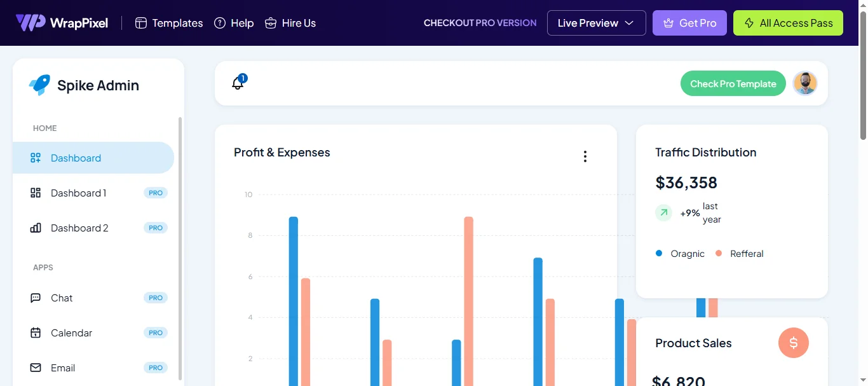Click the Product Sales heading

tap(693, 343)
